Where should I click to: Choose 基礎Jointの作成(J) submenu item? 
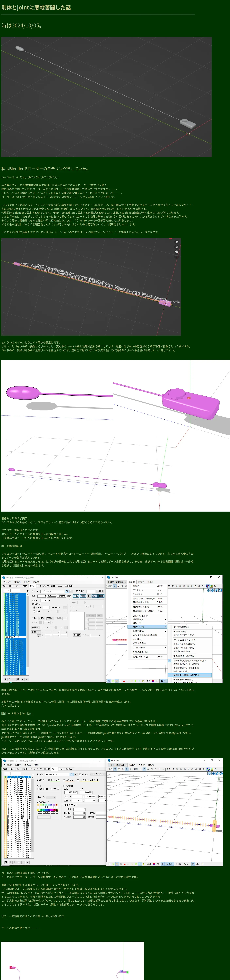[189, 671]
